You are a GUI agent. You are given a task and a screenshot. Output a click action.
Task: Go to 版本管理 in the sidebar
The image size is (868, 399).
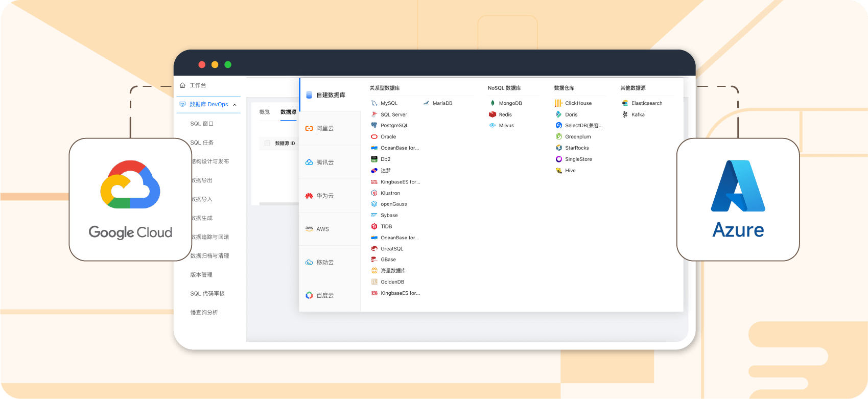(201, 275)
